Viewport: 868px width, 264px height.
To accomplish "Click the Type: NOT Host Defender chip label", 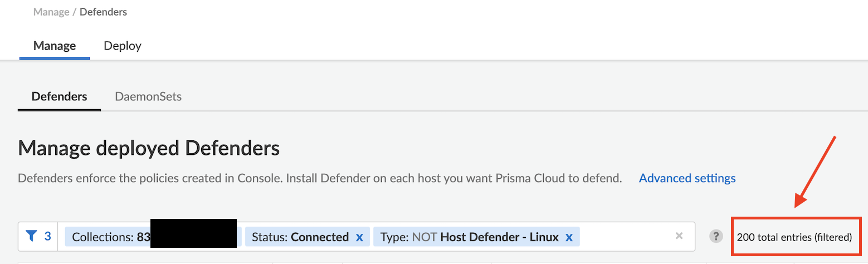I will 469,237.
